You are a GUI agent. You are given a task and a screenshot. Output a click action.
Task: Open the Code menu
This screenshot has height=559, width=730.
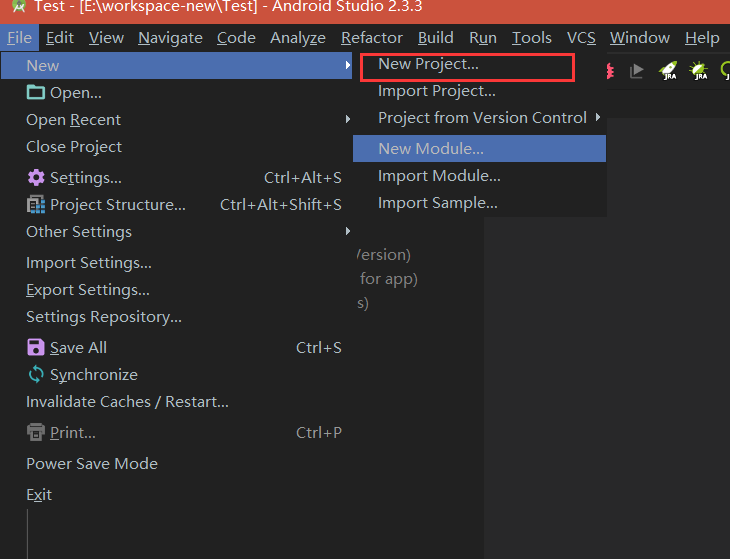(236, 38)
